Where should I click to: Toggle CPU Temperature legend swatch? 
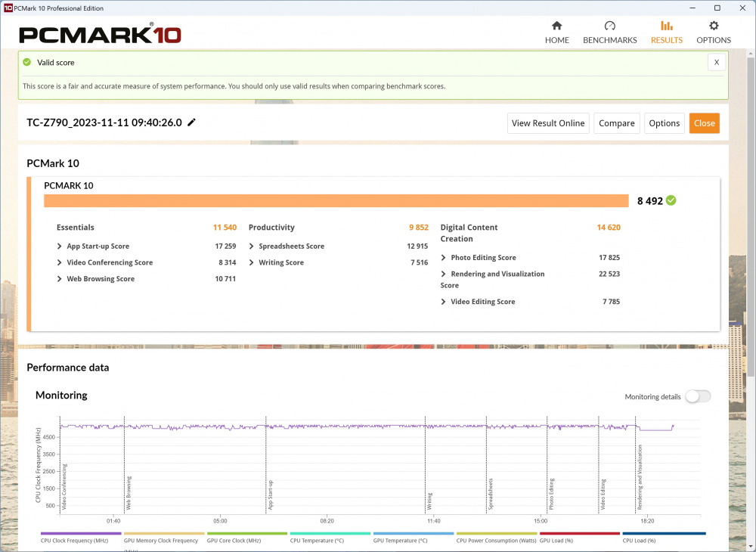click(330, 533)
